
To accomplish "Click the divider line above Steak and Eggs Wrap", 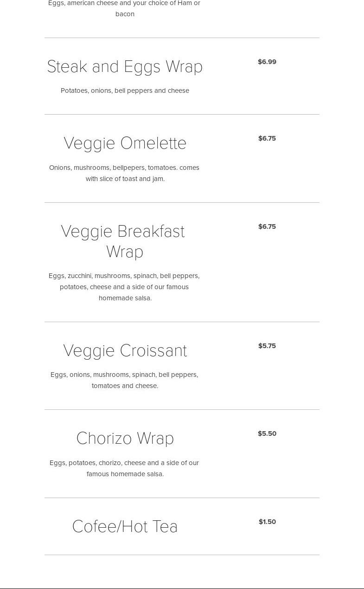I will [182, 38].
